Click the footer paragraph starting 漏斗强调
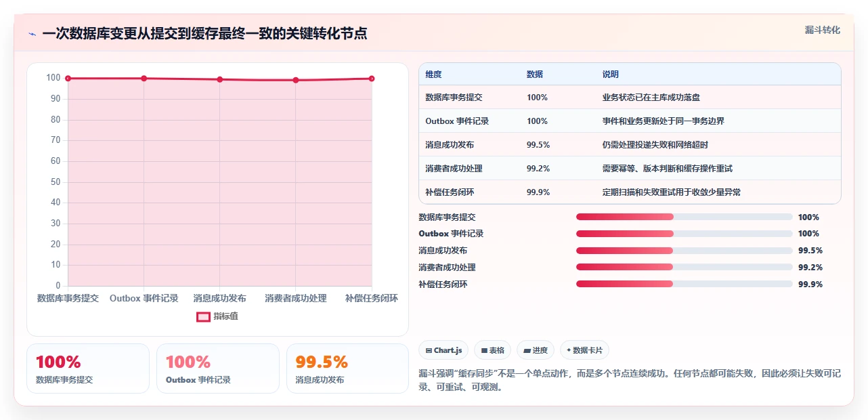Image resolution: width=868 pixels, height=420 pixels. (630, 381)
